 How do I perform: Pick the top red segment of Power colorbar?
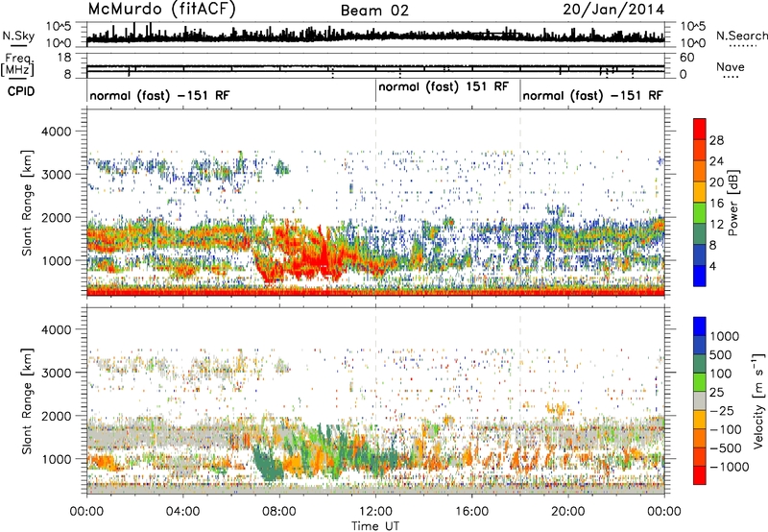click(x=700, y=129)
